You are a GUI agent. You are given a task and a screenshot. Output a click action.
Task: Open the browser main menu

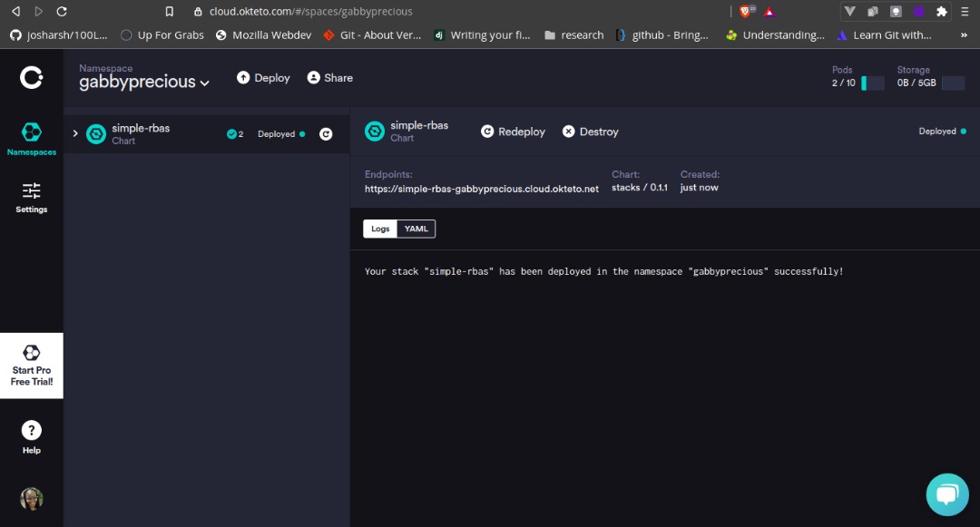tap(965, 11)
